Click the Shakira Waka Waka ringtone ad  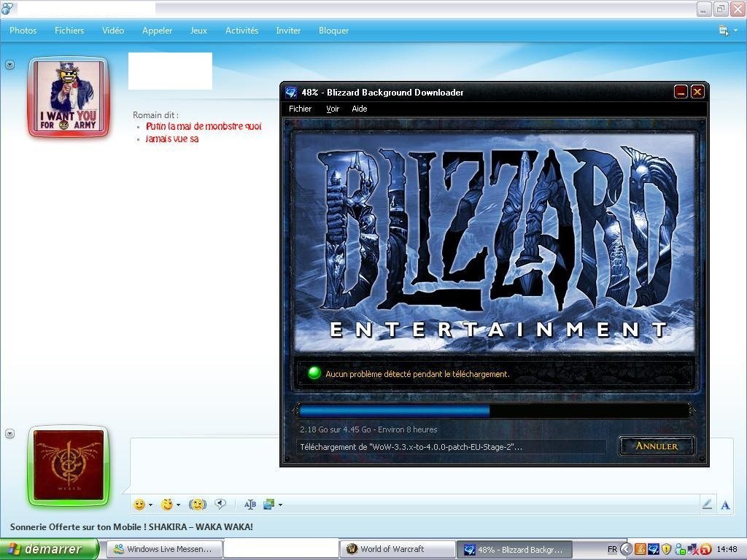point(131,526)
